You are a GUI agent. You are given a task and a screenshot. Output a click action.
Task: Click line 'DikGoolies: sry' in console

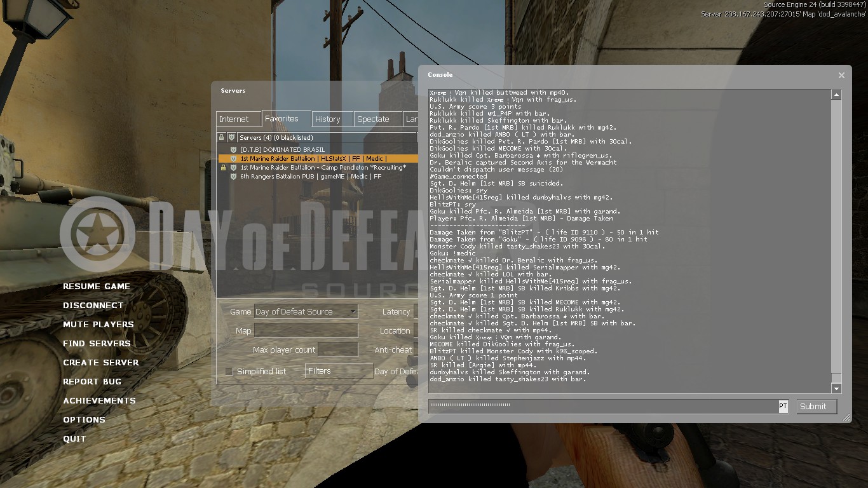[x=458, y=191]
